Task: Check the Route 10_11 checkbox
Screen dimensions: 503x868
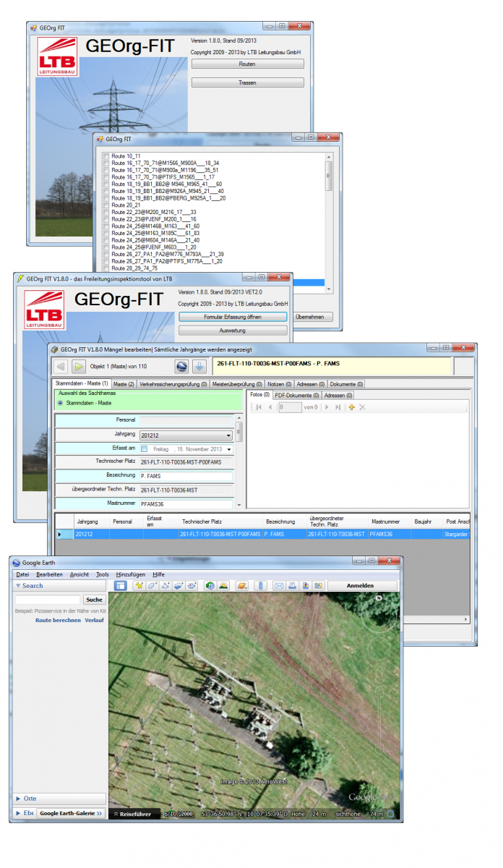Action: pos(106,156)
